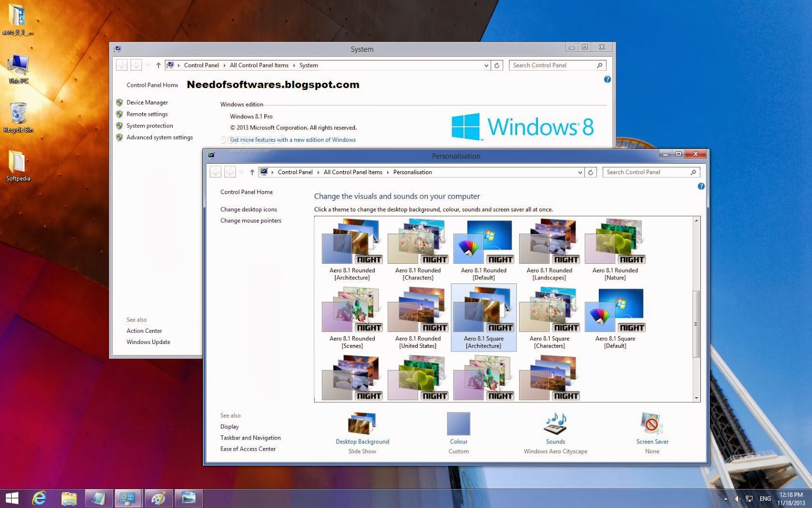
Task: Open the Desktop Background slide show icon
Action: click(x=362, y=424)
